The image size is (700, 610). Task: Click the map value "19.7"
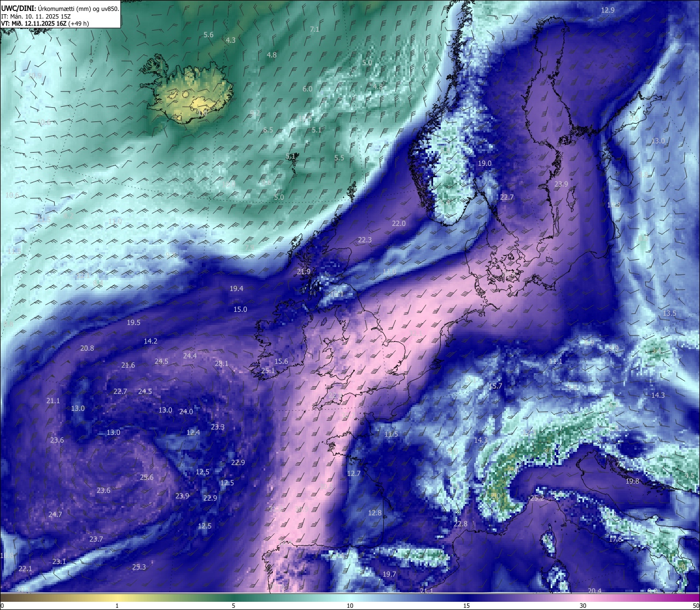click(389, 574)
